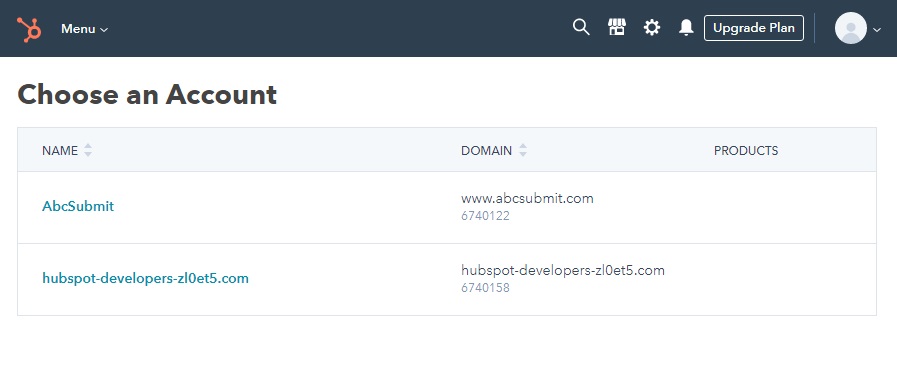Image resolution: width=897 pixels, height=384 pixels.
Task: Expand the Menu dropdown
Action: point(84,29)
